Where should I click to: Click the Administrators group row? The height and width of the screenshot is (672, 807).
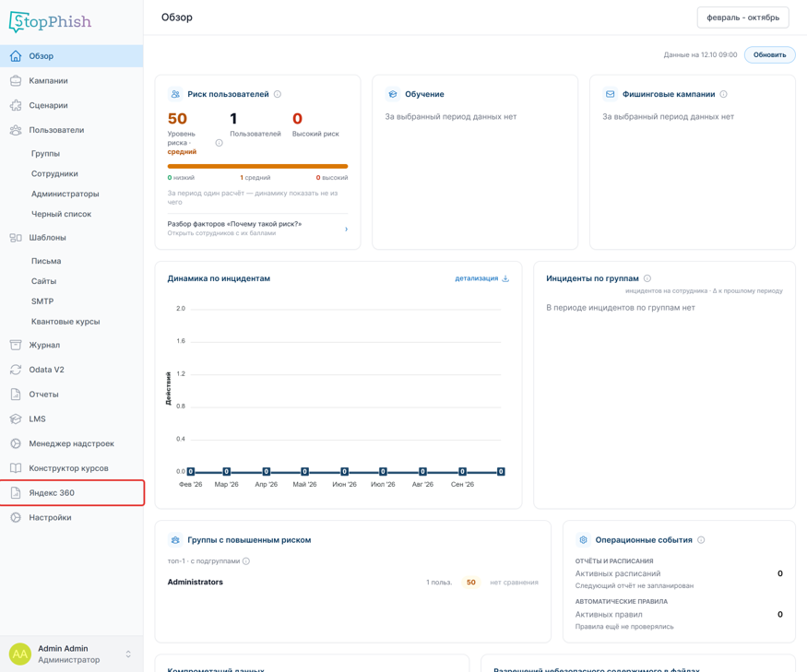point(352,582)
